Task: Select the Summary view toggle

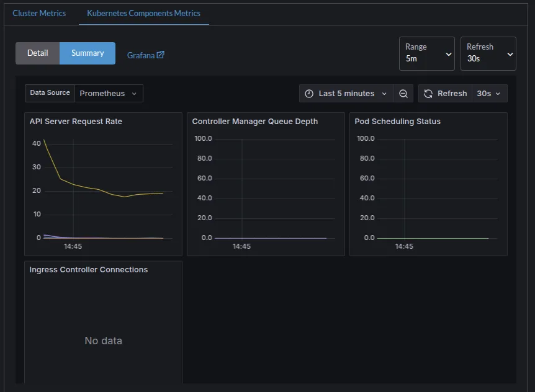Action: [88, 53]
